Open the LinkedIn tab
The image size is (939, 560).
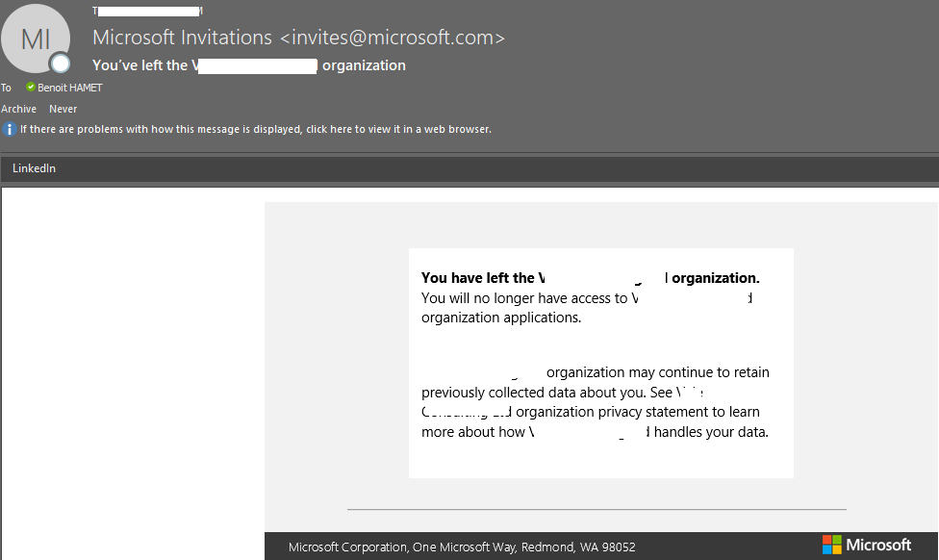point(34,168)
